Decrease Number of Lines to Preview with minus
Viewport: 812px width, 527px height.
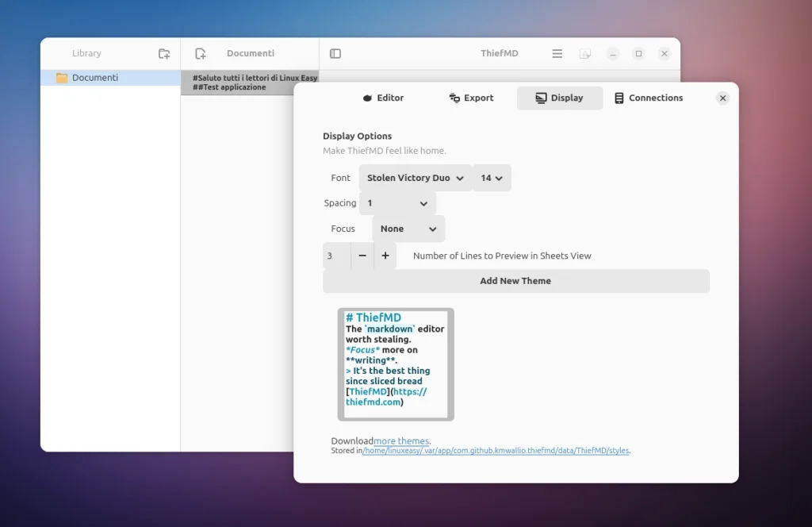coord(362,256)
